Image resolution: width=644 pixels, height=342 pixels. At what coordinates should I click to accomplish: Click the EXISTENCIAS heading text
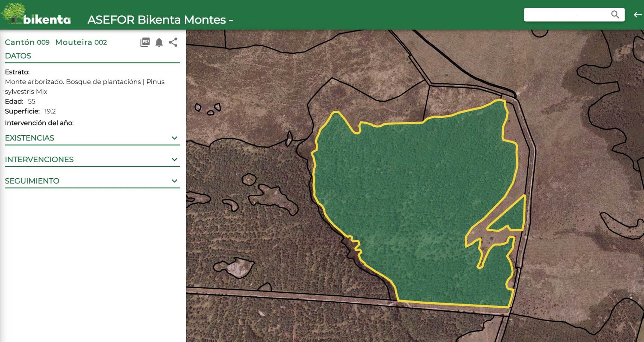coord(30,138)
